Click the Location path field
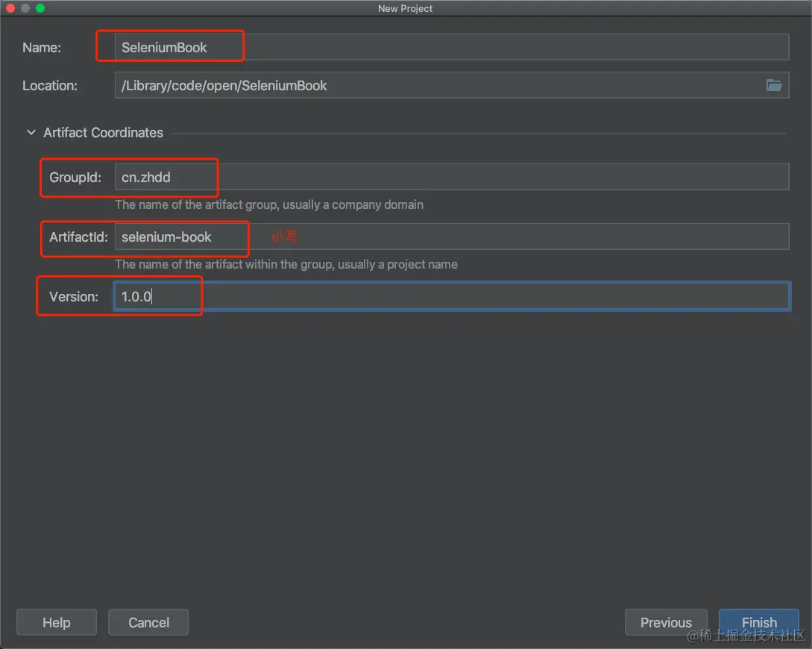 tap(452, 86)
